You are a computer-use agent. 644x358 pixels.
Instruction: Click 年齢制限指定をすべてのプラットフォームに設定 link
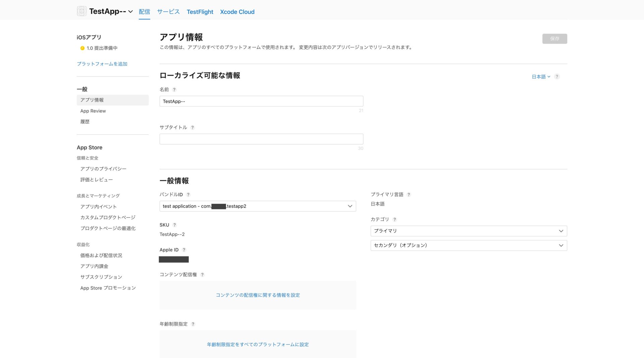tap(258, 345)
